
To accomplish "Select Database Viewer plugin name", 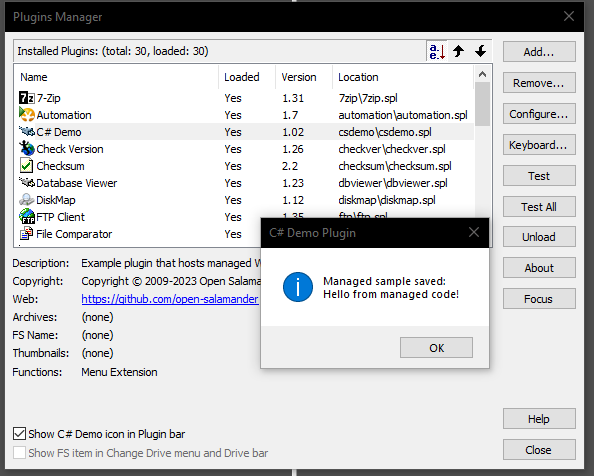I will tap(77, 183).
